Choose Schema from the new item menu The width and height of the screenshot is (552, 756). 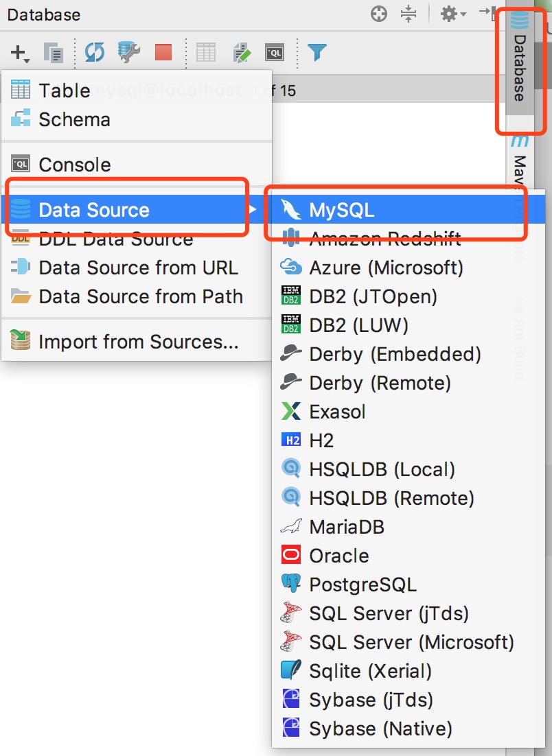[x=137, y=119]
